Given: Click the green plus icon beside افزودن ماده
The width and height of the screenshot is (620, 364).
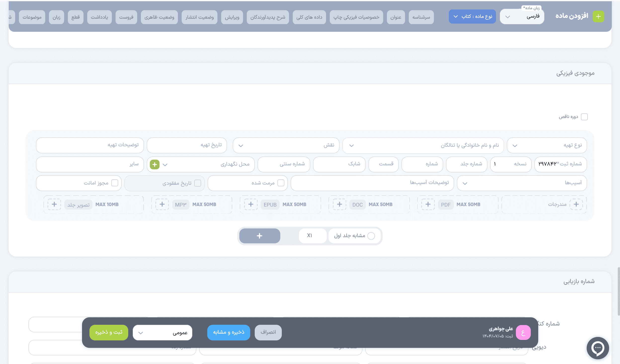Looking at the screenshot, I should 598,17.
